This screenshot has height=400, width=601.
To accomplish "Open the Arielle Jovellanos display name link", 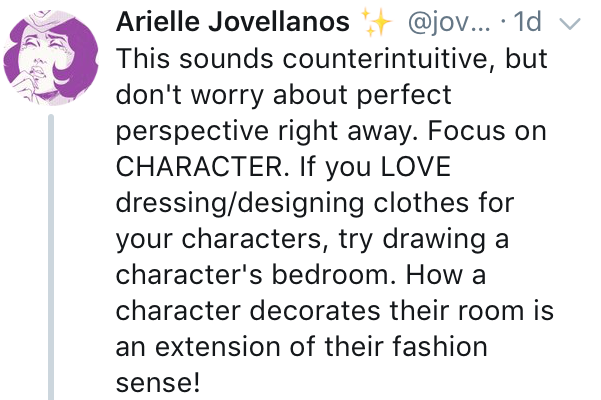I will coord(243,22).
